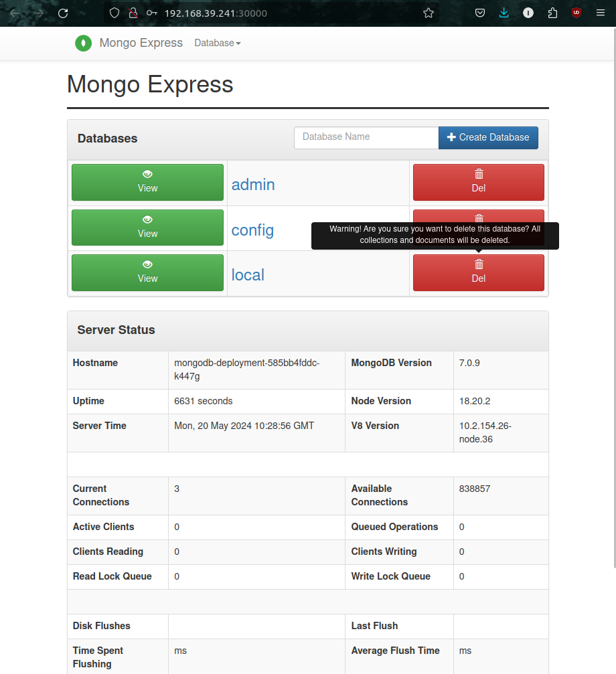
Task: View the admin database
Action: click(147, 182)
